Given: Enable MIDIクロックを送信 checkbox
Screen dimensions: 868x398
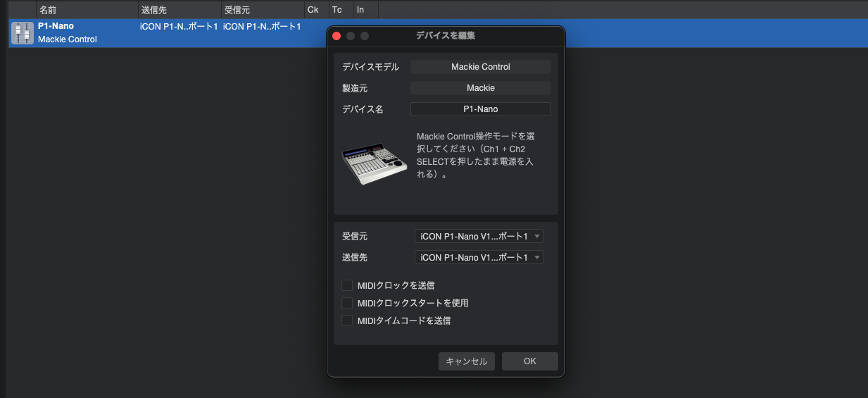Looking at the screenshot, I should (x=347, y=285).
